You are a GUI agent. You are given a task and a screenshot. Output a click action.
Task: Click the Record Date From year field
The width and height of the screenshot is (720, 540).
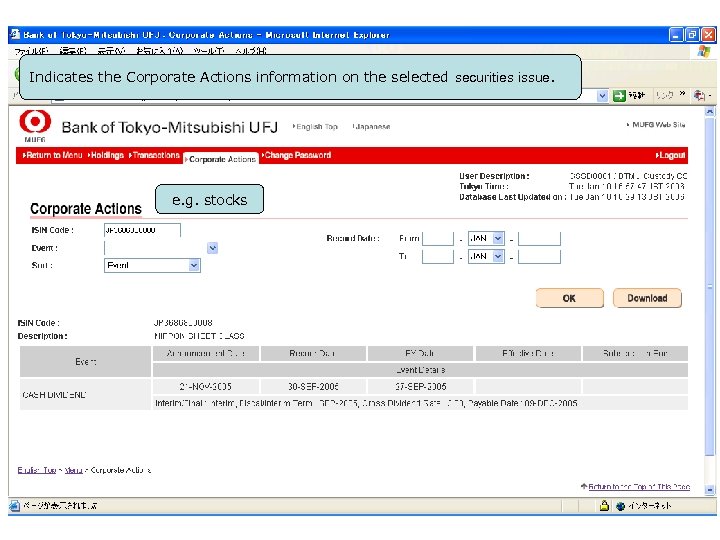click(x=539, y=238)
